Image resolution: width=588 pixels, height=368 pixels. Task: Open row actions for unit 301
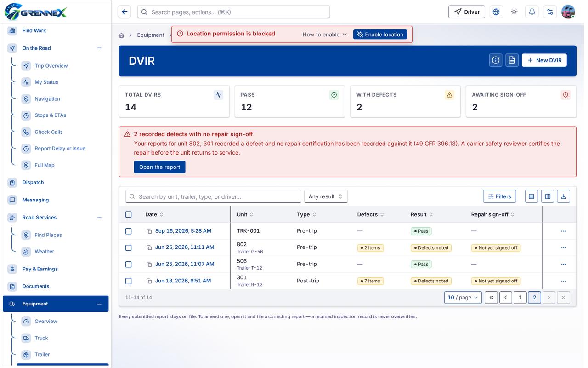coord(564,281)
